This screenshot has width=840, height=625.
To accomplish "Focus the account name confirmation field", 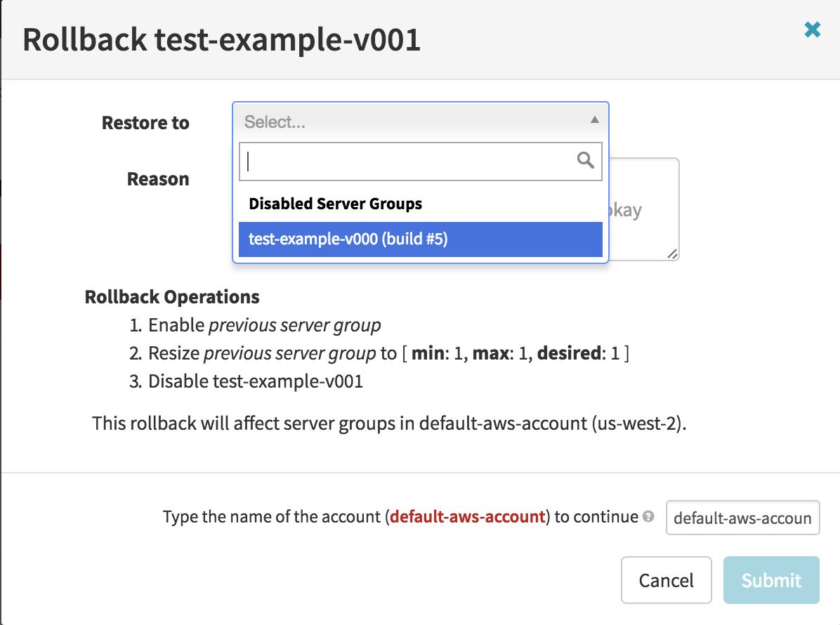I will point(742,518).
